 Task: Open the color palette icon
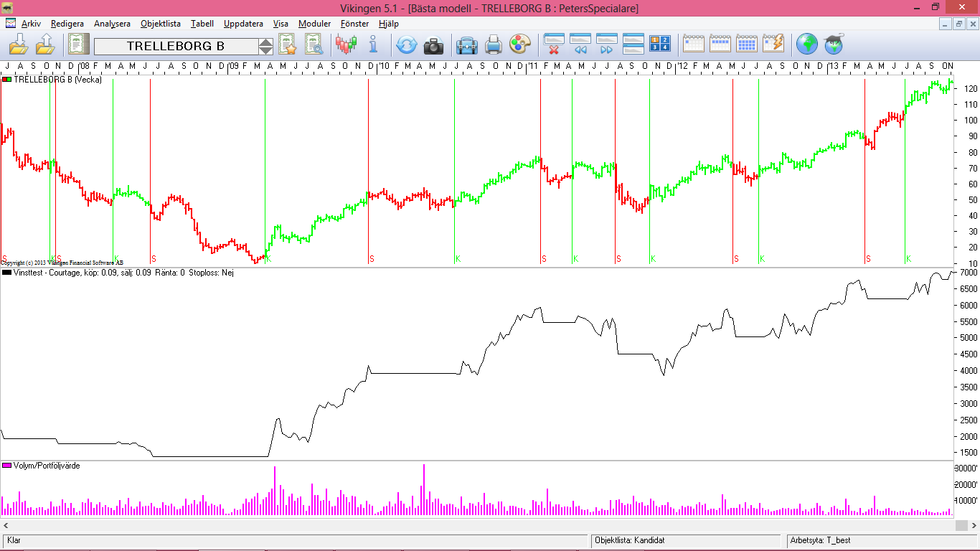(x=519, y=45)
